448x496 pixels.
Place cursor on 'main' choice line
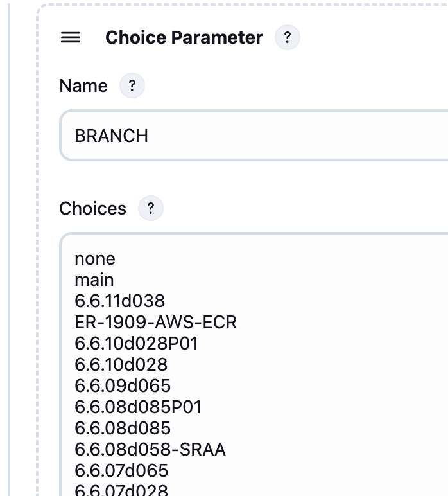94,280
